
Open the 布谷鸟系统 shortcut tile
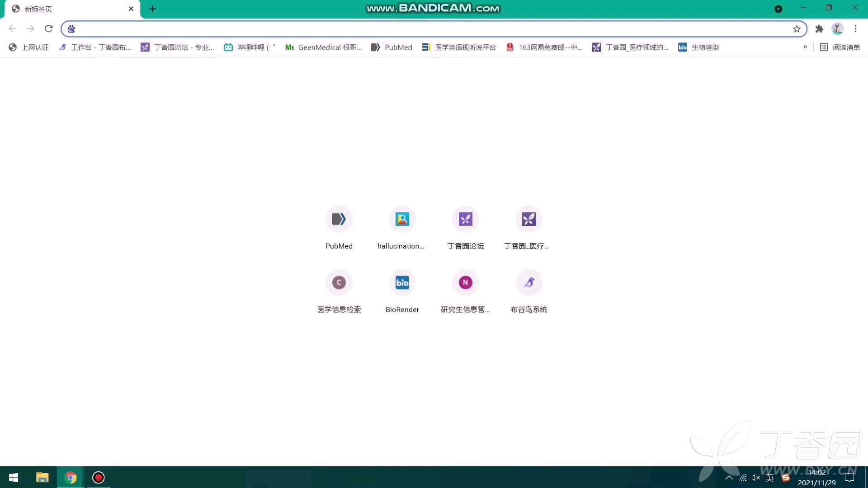click(528, 291)
